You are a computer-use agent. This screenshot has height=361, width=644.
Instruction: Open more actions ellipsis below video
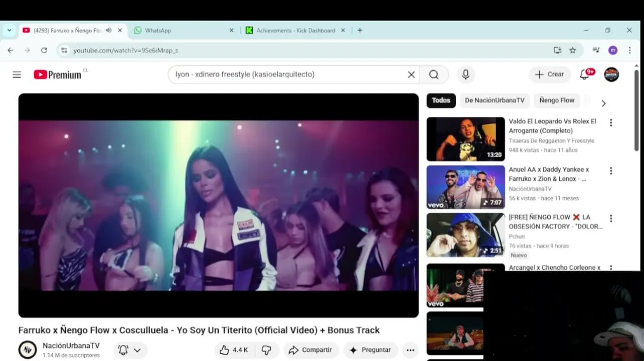coord(410,350)
